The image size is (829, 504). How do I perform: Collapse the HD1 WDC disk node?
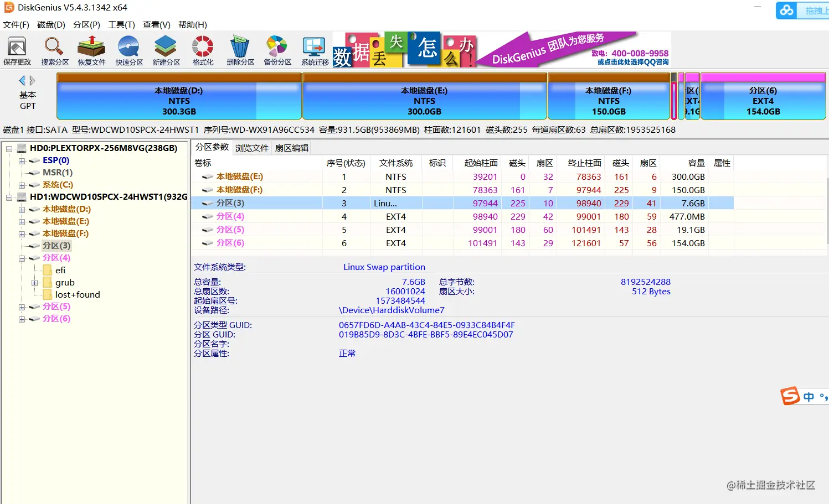[9, 197]
